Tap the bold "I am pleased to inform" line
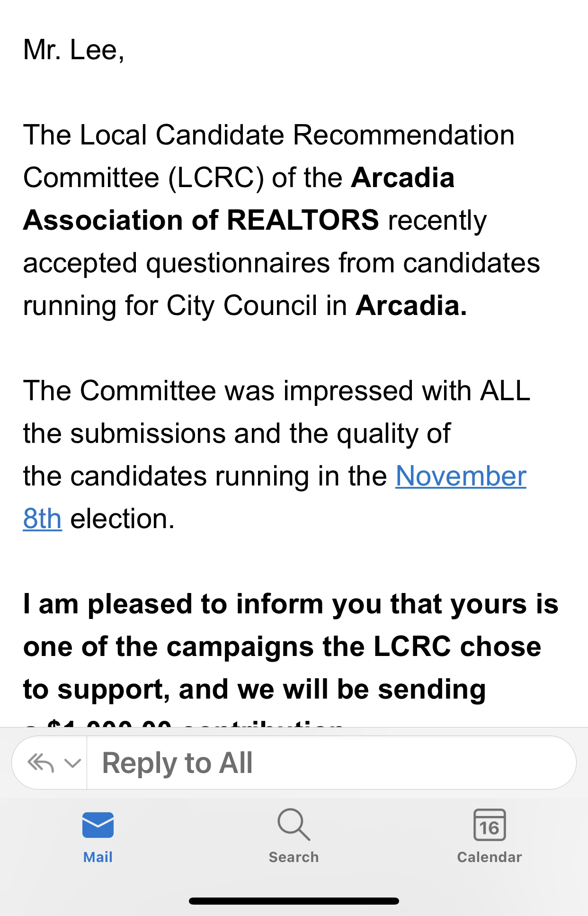Viewport: 588px width, 916px height. tap(290, 604)
